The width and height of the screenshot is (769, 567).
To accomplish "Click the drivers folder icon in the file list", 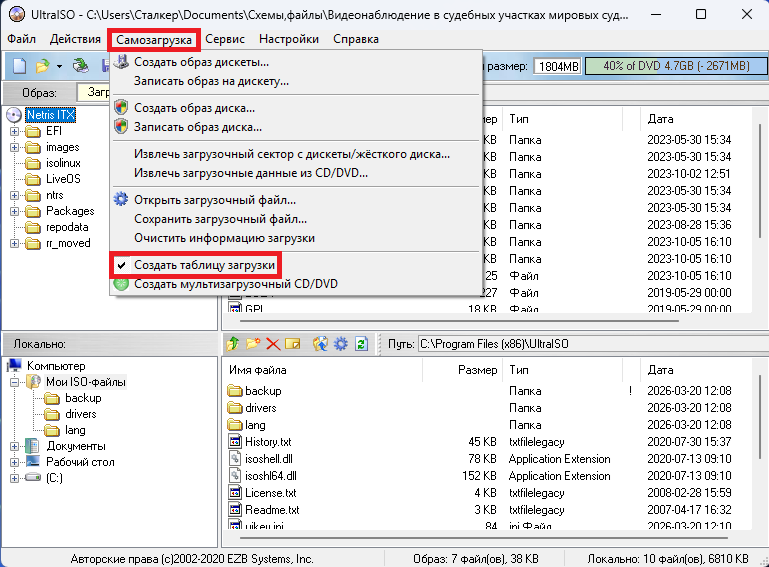I will pos(235,408).
